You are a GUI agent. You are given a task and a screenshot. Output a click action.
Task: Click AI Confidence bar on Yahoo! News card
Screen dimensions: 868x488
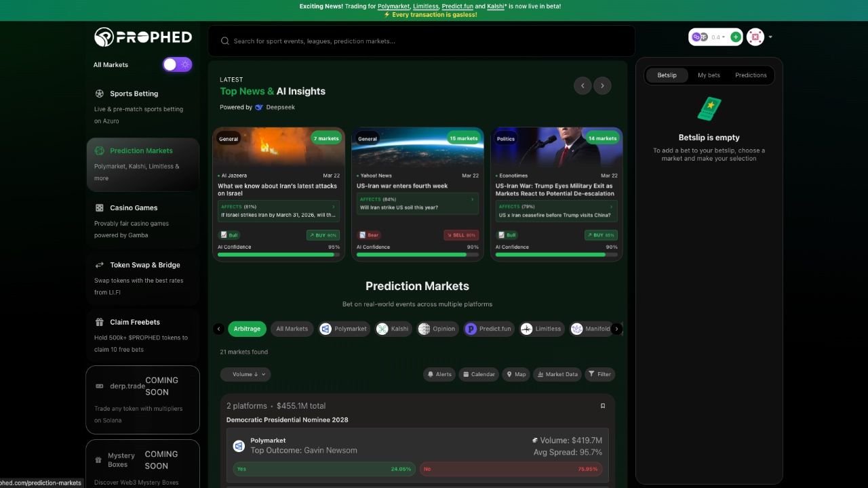pos(418,255)
